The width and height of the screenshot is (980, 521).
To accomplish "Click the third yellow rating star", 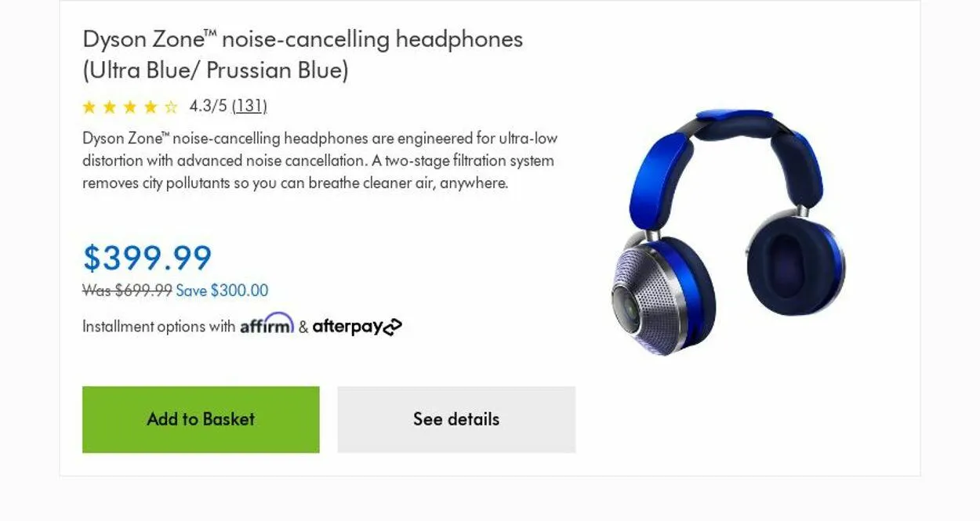I will tap(130, 107).
